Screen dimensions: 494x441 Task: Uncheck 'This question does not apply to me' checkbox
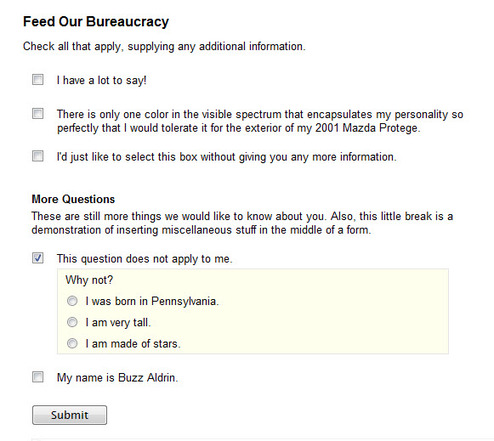pos(38,258)
